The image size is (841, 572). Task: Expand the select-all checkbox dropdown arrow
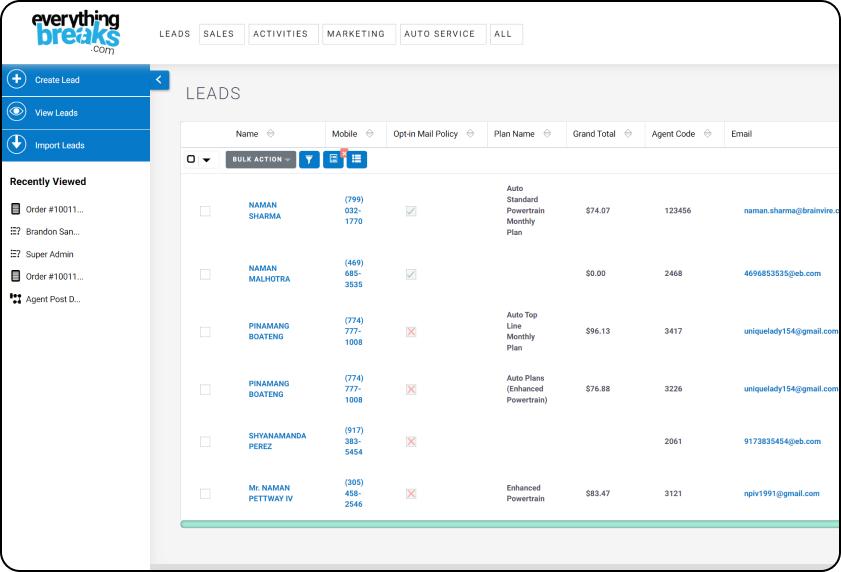click(x=207, y=160)
